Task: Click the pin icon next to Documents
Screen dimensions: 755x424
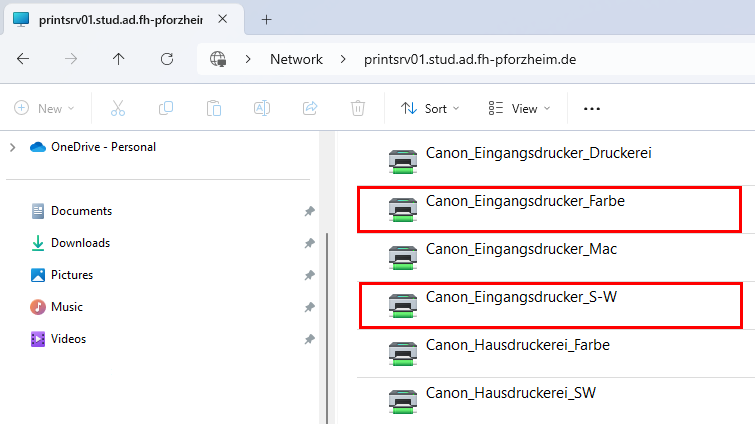Action: 310,211
